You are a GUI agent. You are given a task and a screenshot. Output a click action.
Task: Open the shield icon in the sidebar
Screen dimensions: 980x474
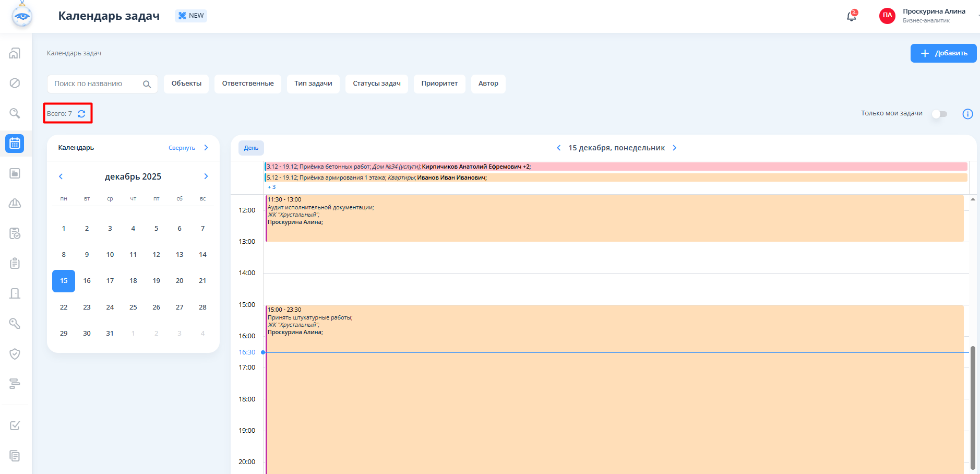(x=15, y=354)
